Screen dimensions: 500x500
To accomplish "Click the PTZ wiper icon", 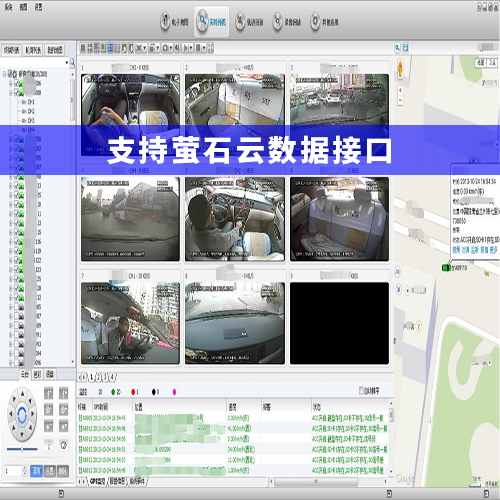I will [x=64, y=445].
